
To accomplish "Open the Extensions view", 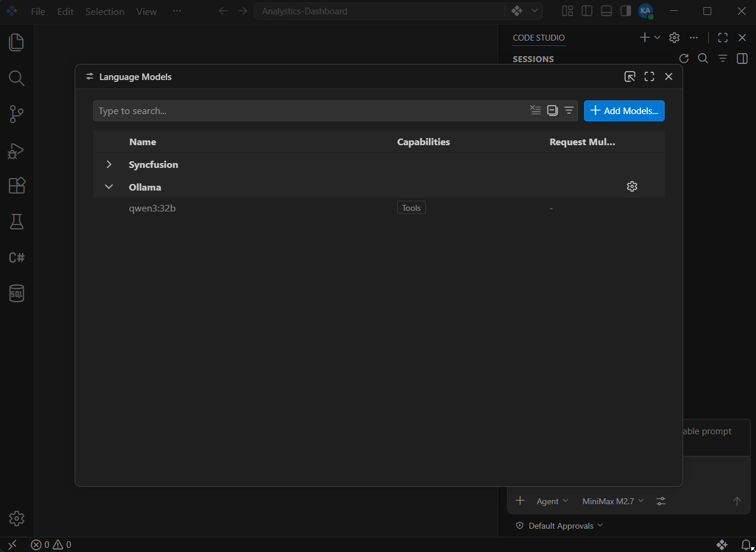I will 17,186.
